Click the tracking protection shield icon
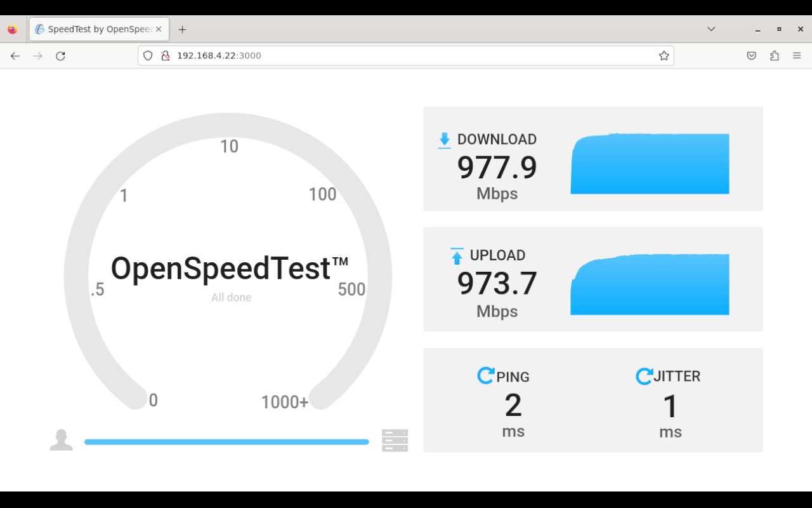812x508 pixels. click(x=148, y=56)
